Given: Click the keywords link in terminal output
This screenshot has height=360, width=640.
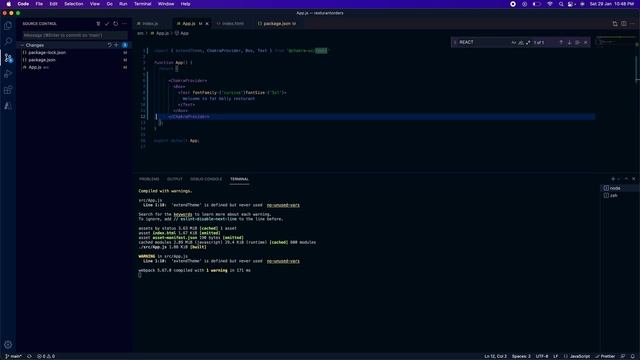Looking at the screenshot, I should click(x=183, y=214).
